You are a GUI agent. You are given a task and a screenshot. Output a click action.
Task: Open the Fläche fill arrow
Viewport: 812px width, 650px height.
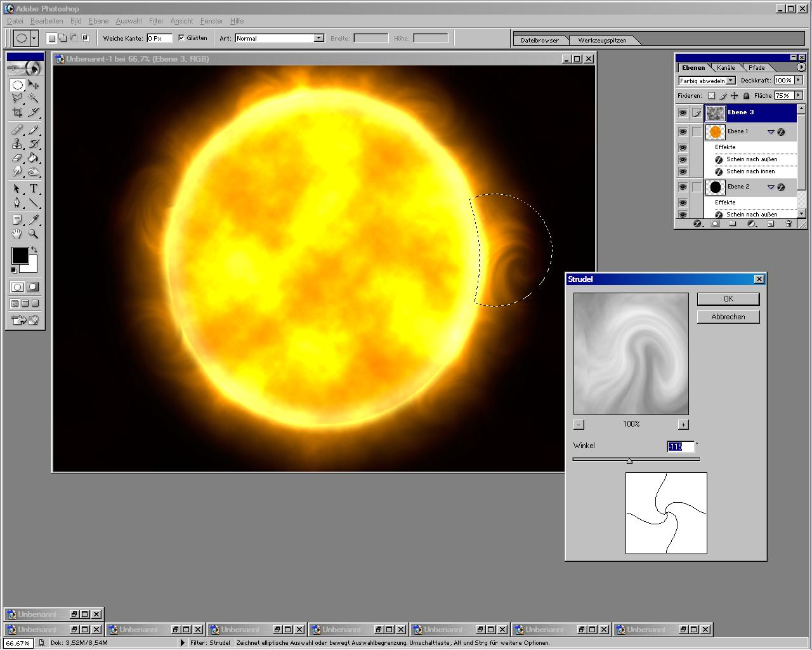[798, 95]
